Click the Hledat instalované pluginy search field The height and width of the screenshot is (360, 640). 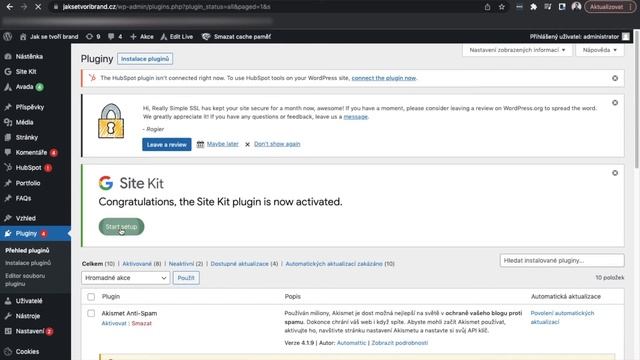tap(562, 260)
